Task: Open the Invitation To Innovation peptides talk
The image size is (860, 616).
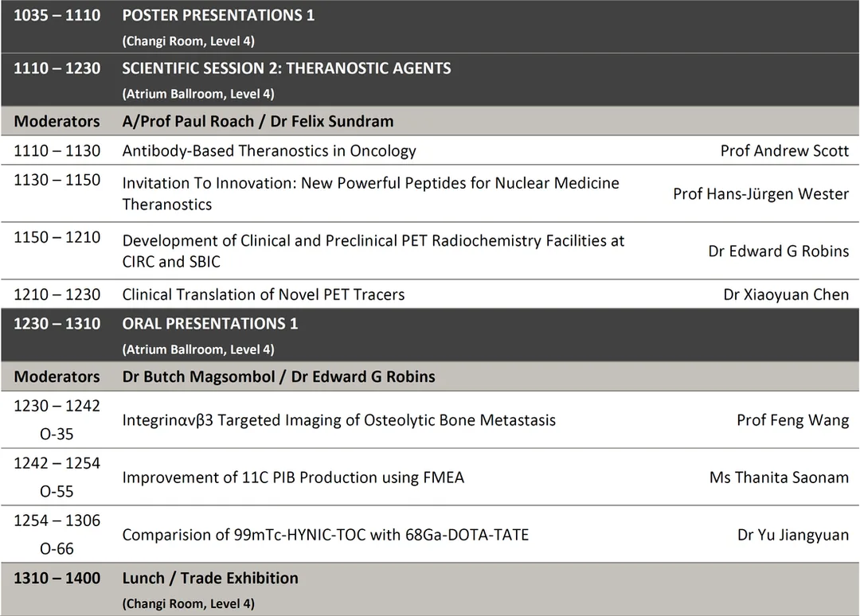Action: pyautogui.click(x=371, y=193)
